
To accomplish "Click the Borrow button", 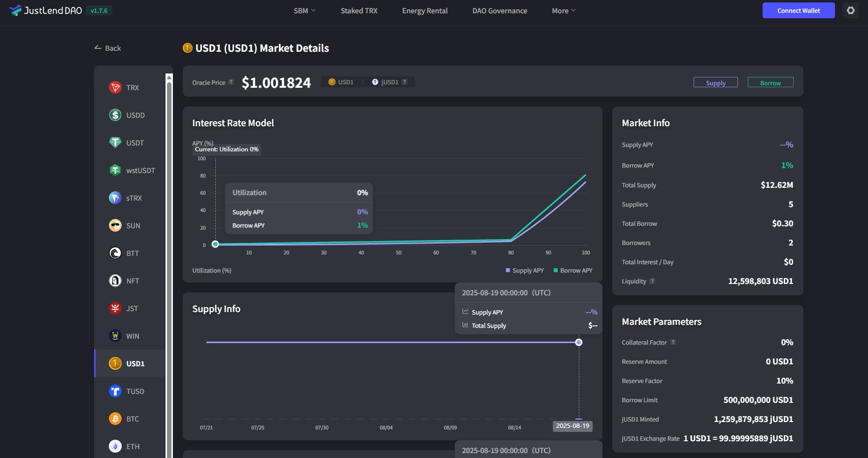I will coord(770,82).
